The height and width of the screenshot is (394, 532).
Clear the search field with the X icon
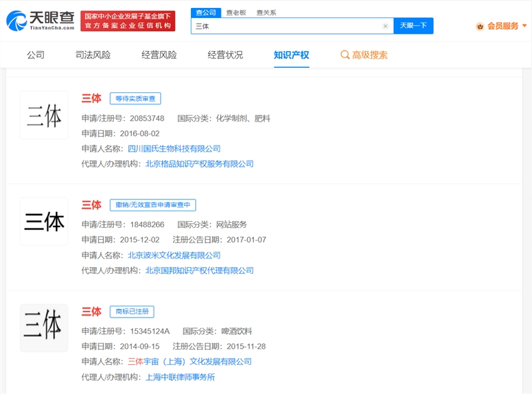tap(385, 26)
